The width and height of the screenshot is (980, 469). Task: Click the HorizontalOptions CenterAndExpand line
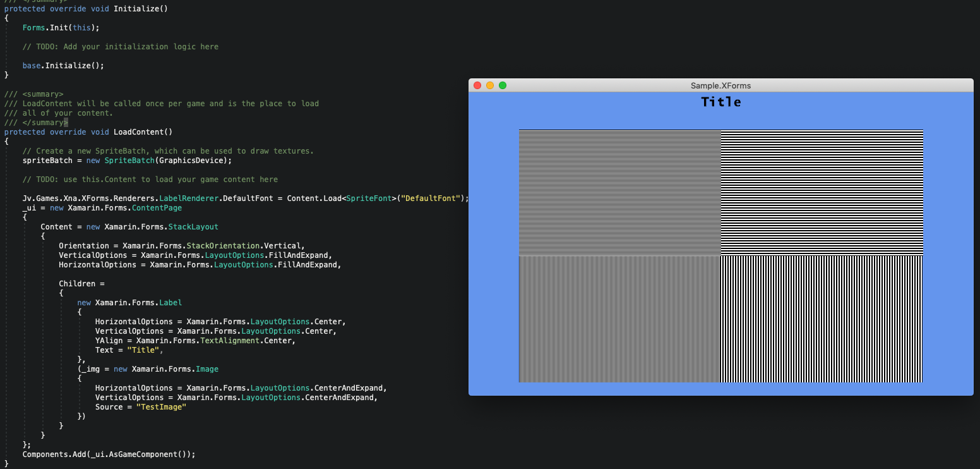click(241, 388)
